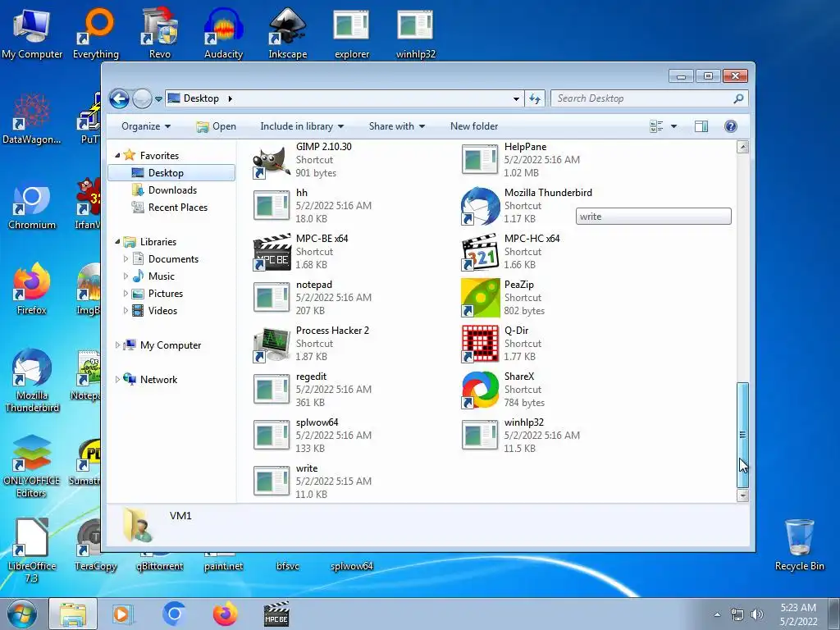
Task: Select the Pictures library
Action: (165, 294)
